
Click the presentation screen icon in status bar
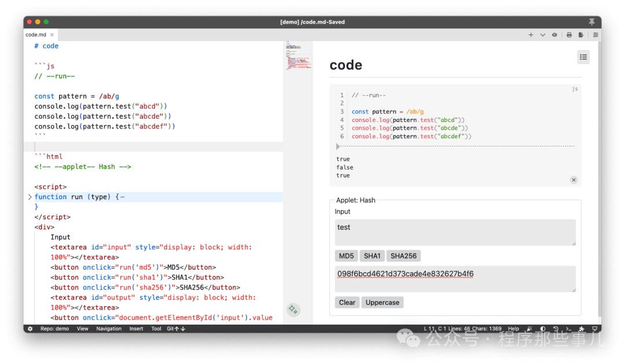point(595,329)
